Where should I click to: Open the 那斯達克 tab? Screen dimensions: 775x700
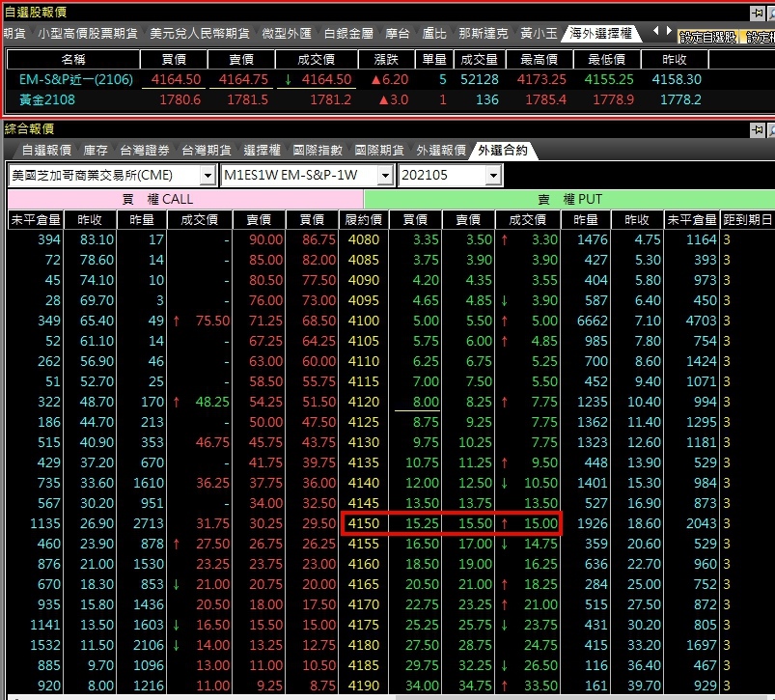pyautogui.click(x=483, y=33)
